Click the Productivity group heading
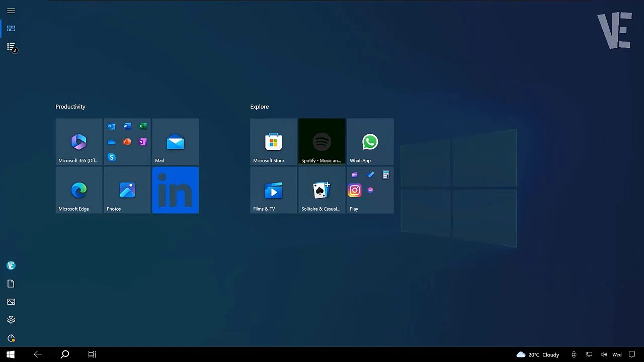 click(70, 107)
